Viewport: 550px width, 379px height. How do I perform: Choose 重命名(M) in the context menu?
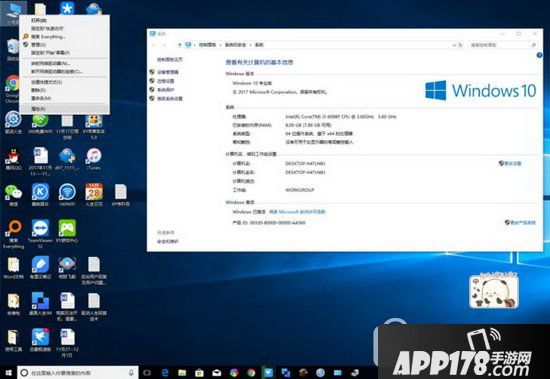pos(65,98)
